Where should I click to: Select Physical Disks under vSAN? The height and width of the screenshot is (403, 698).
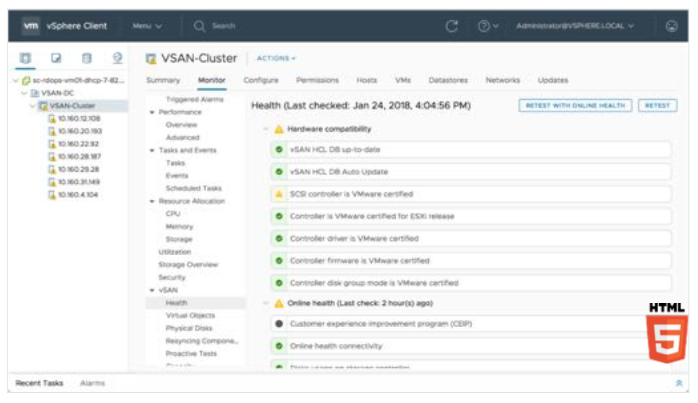[189, 328]
